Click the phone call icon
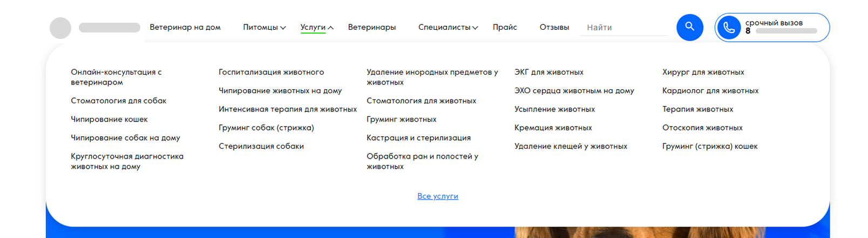Viewport: 868px width, 238px height. coord(729,28)
